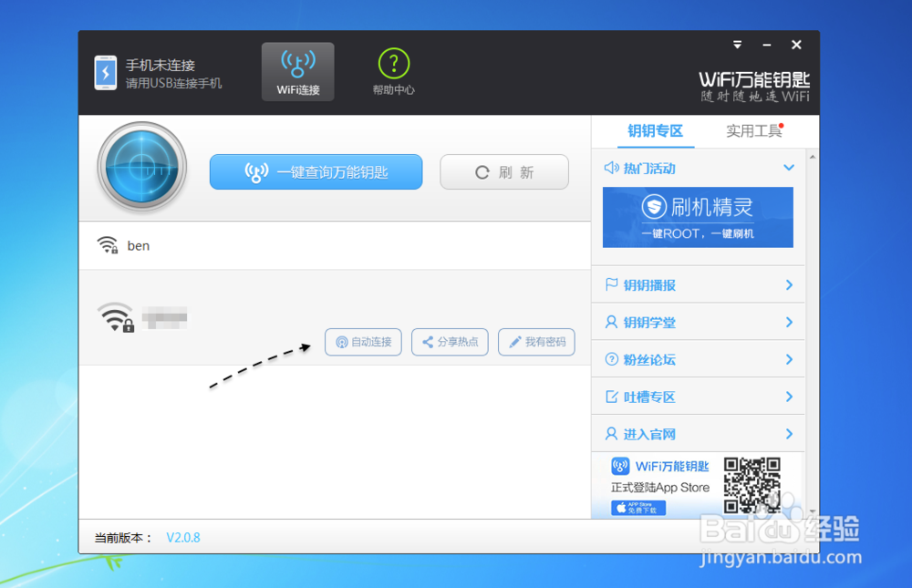Open the 进入官网 entry
This screenshot has width=912, height=588.
tap(698, 434)
